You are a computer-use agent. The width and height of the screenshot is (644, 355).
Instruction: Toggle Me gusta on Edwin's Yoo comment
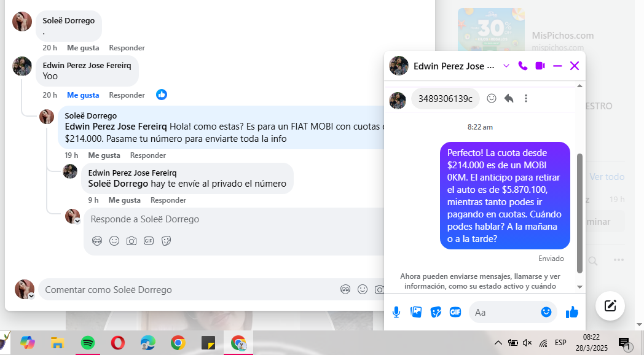[x=83, y=95]
